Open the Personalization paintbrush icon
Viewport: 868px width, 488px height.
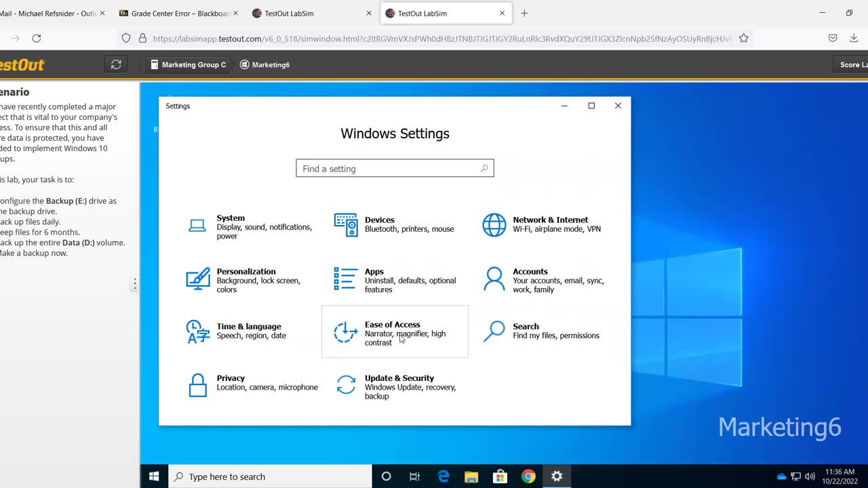198,279
